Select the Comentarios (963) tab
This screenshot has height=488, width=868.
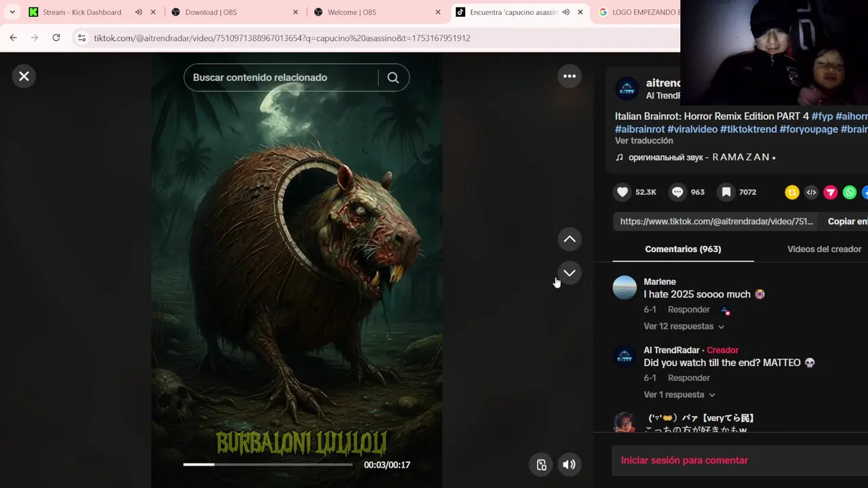[x=683, y=249]
